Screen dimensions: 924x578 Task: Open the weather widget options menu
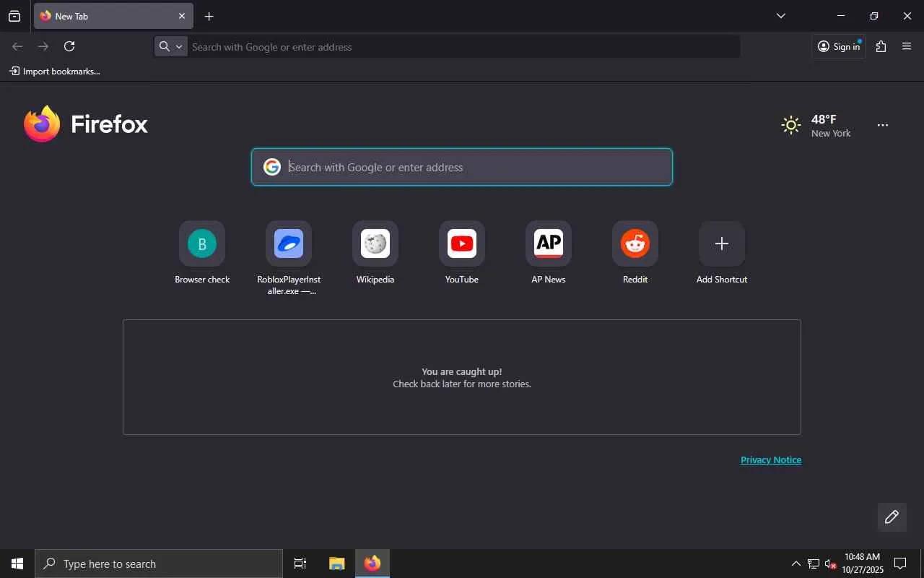[x=883, y=126]
